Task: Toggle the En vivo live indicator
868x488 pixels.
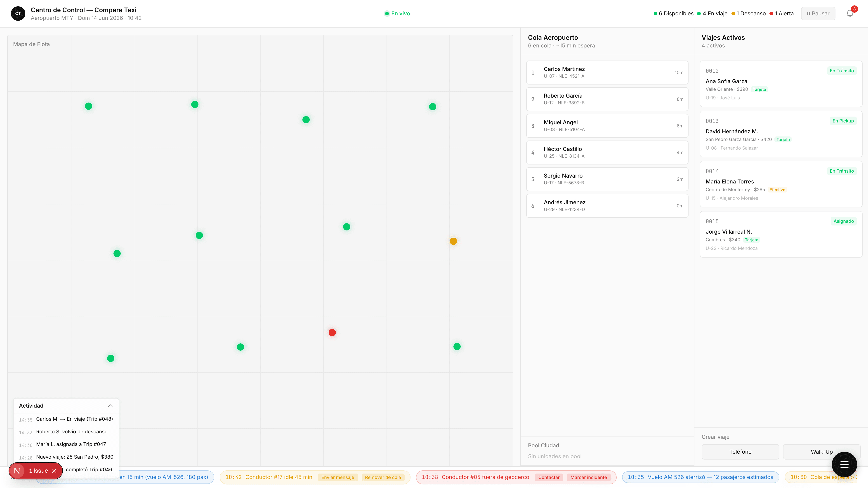Action: tap(397, 14)
